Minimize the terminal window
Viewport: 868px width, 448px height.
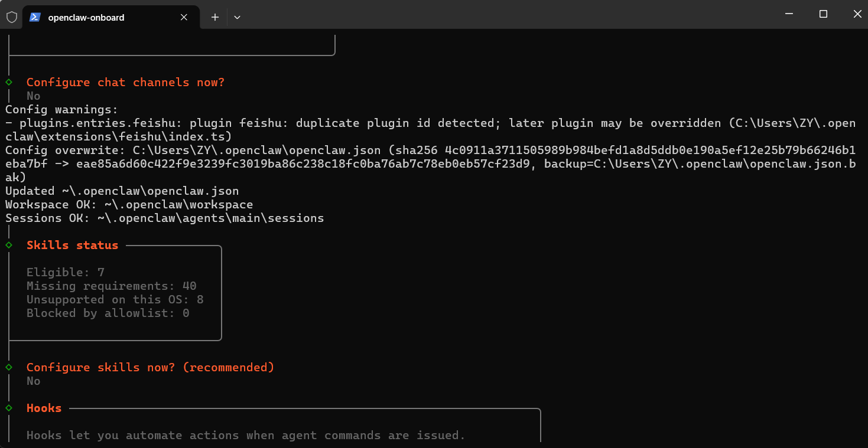788,14
